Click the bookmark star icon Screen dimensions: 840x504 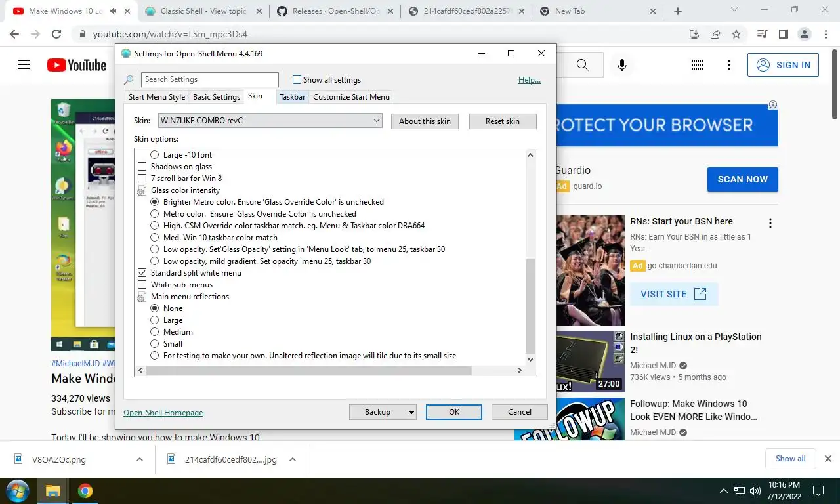736,34
